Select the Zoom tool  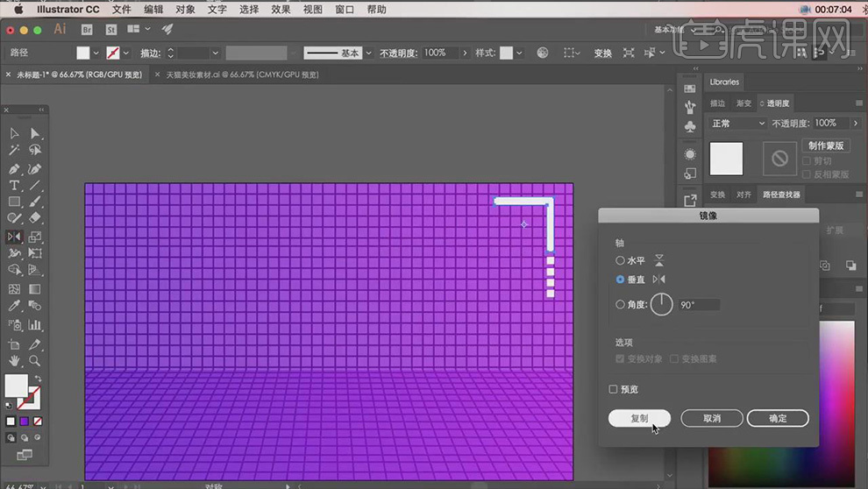tap(35, 361)
